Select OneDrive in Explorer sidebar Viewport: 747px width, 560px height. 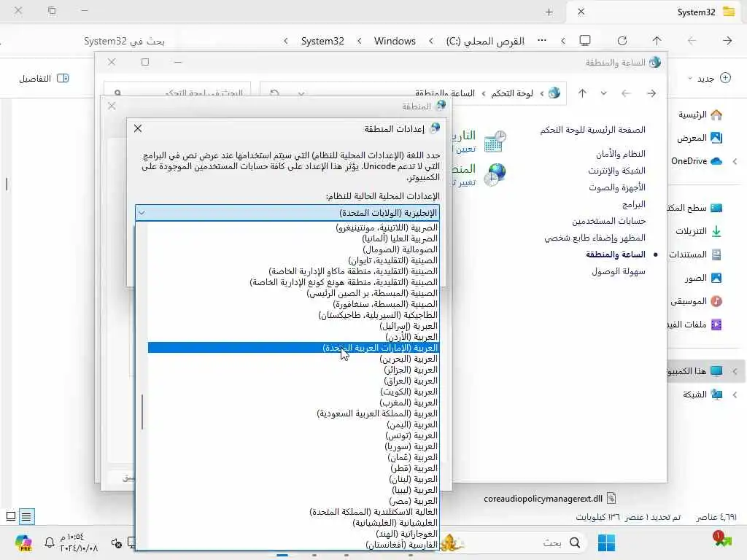(697, 161)
